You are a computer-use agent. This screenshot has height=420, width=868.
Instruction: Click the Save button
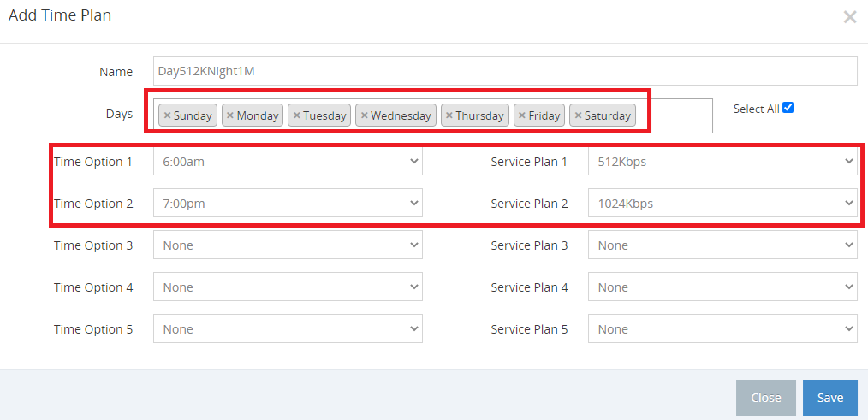click(x=829, y=398)
